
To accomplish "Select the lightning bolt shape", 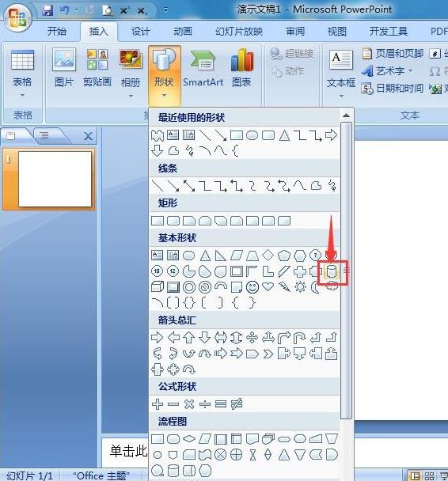I will tap(284, 287).
